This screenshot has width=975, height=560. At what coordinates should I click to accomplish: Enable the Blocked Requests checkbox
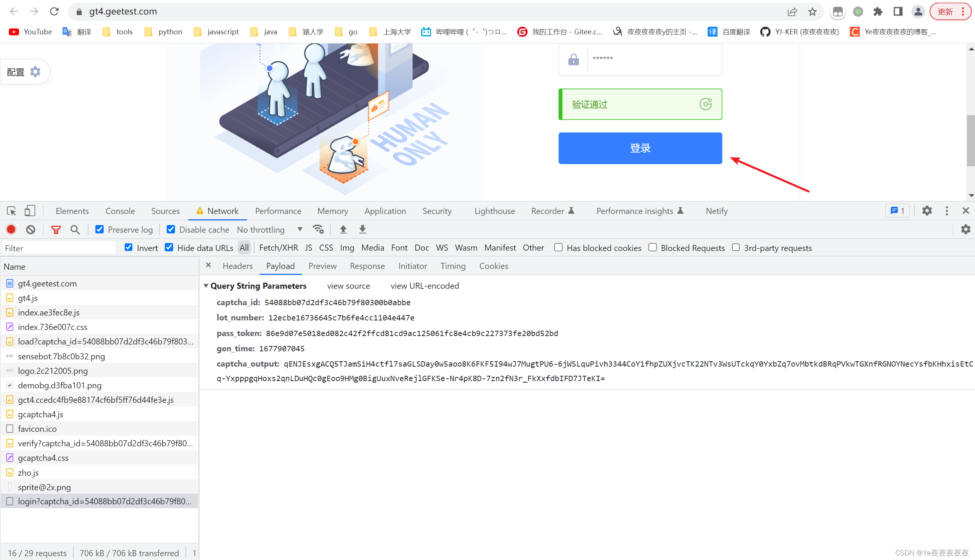click(653, 248)
